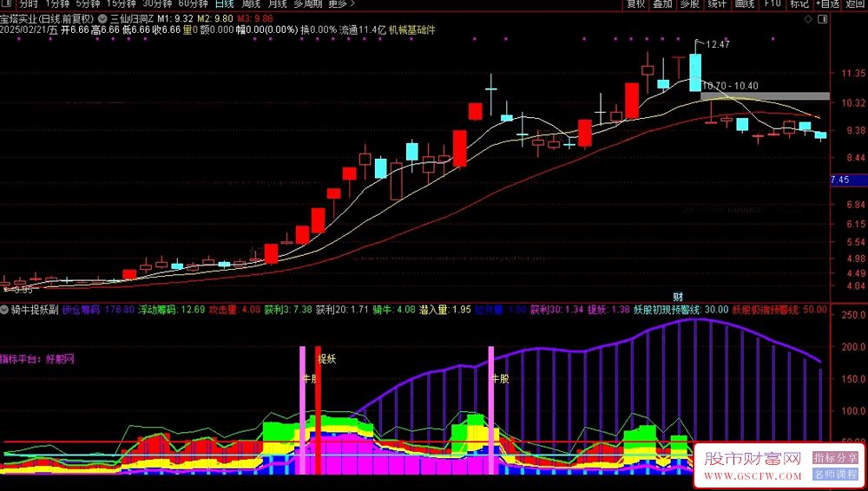The height and width of the screenshot is (491, 868).
Task: Click the M1: 9.32 moving average value
Action: coord(175,19)
